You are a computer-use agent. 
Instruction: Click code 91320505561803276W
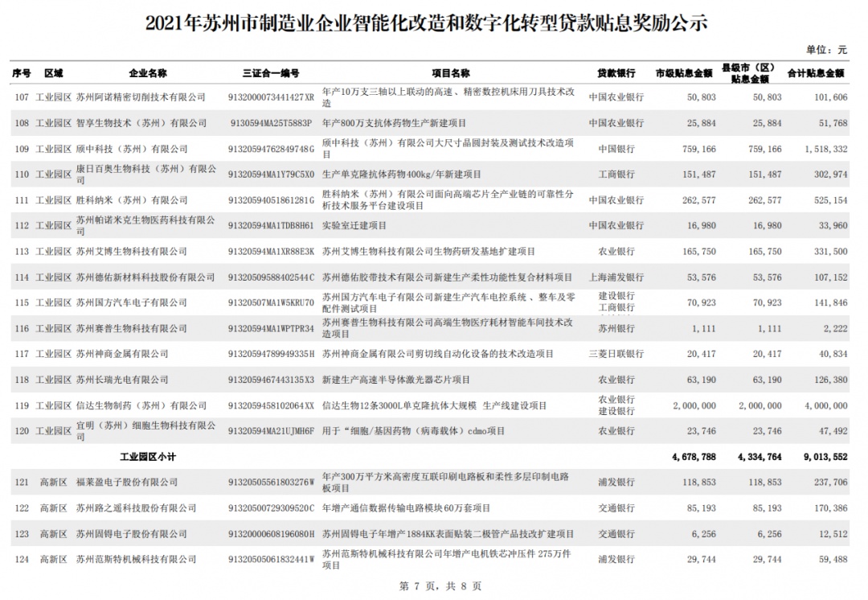pyautogui.click(x=272, y=483)
